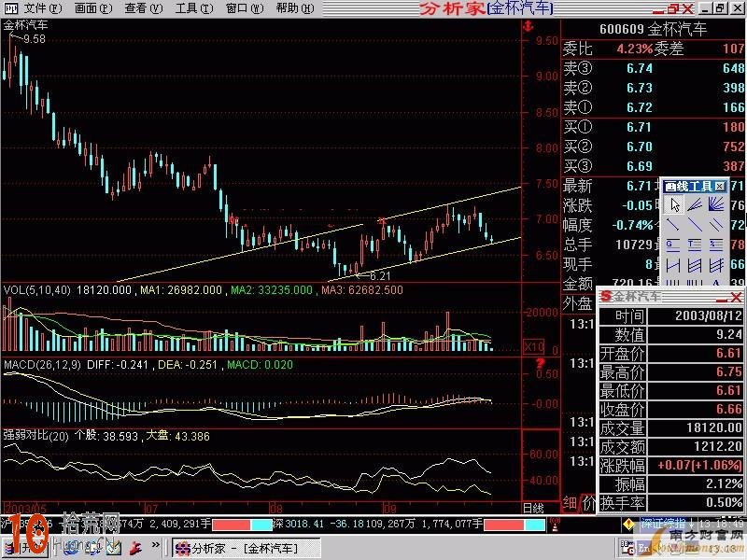Switch to the 价 tab below quote panel
747x560 pixels.
tap(589, 503)
